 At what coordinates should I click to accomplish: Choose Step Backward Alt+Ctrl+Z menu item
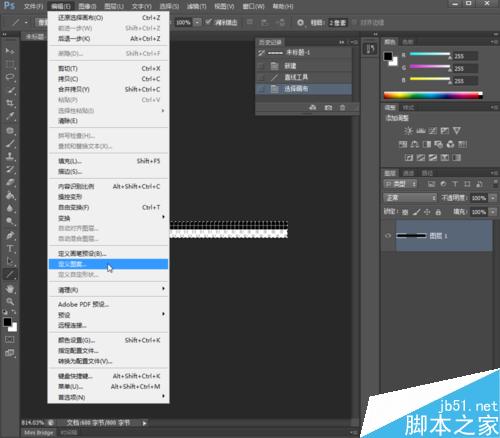tap(108, 39)
